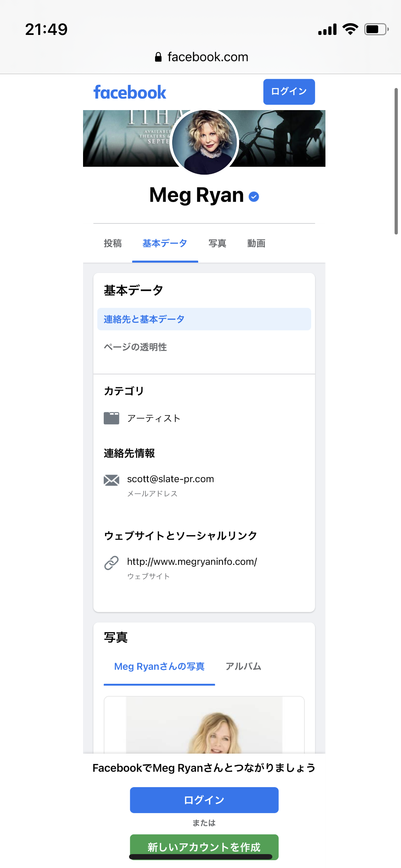Click the envelope email icon

112,480
